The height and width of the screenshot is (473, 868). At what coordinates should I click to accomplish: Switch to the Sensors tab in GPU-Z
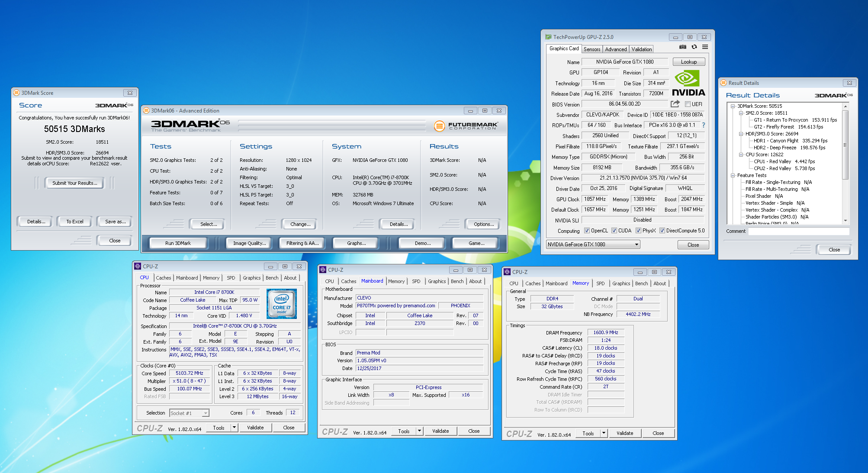coord(592,49)
